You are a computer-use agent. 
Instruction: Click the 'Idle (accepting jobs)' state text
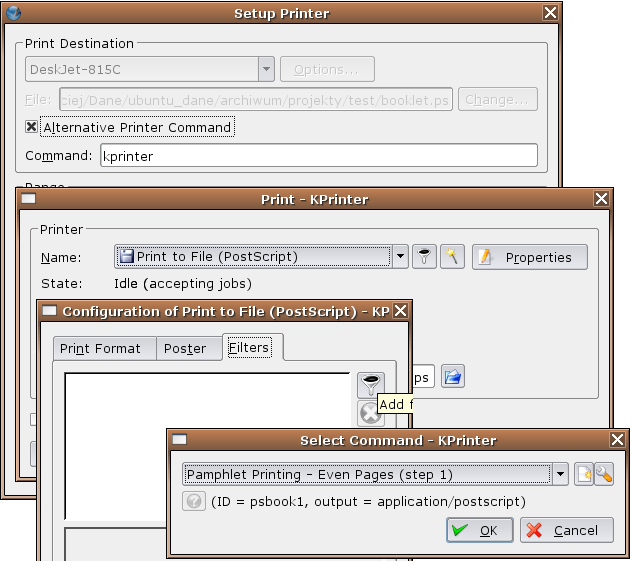[183, 284]
